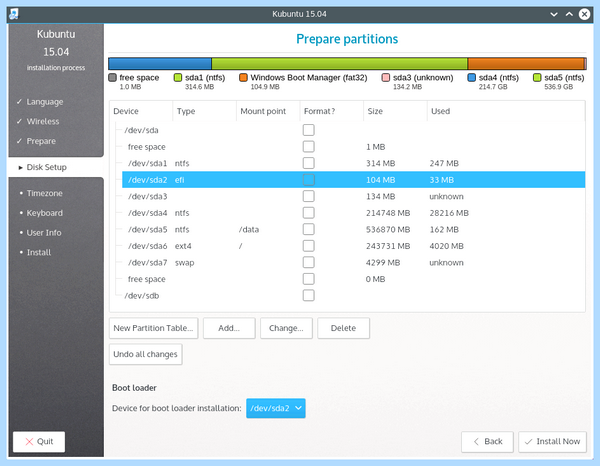Quit the installer with Quit button
The width and height of the screenshot is (600, 466).
[x=39, y=442]
